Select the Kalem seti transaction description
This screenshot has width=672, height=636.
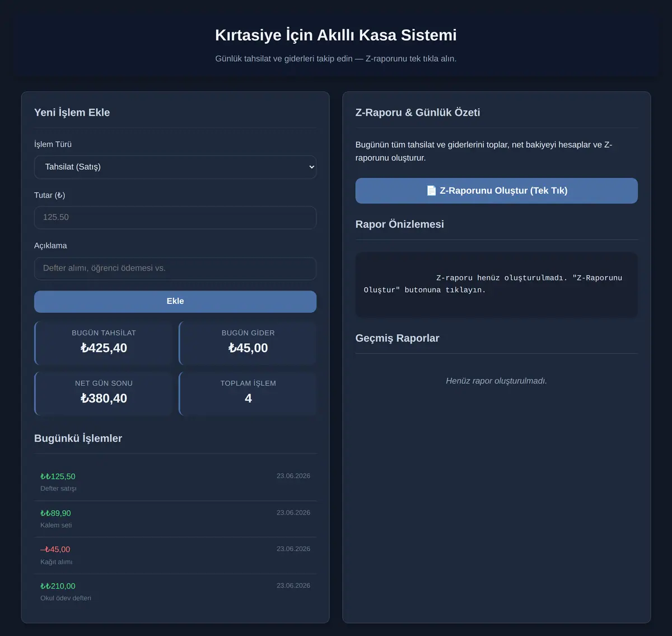point(56,525)
